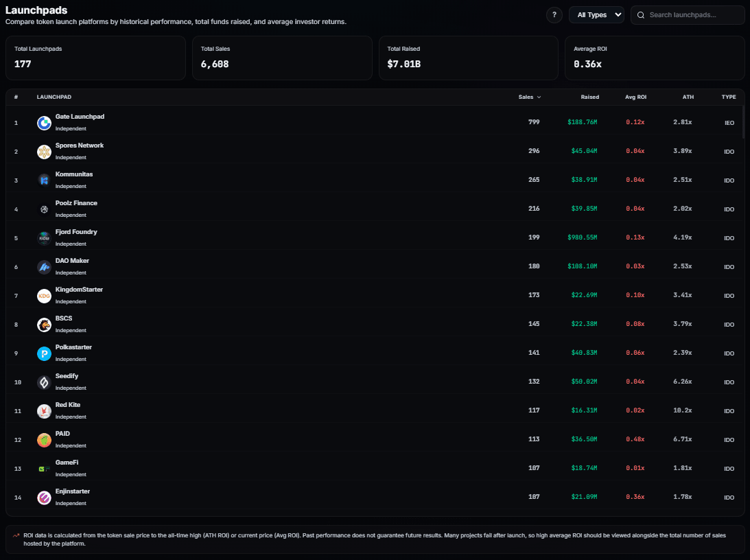Open the help question mark button
The width and height of the screenshot is (750, 560).
(554, 15)
